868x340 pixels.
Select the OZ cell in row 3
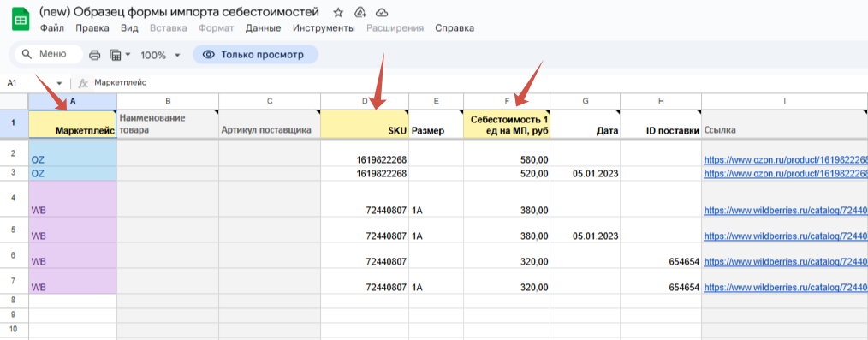click(73, 173)
